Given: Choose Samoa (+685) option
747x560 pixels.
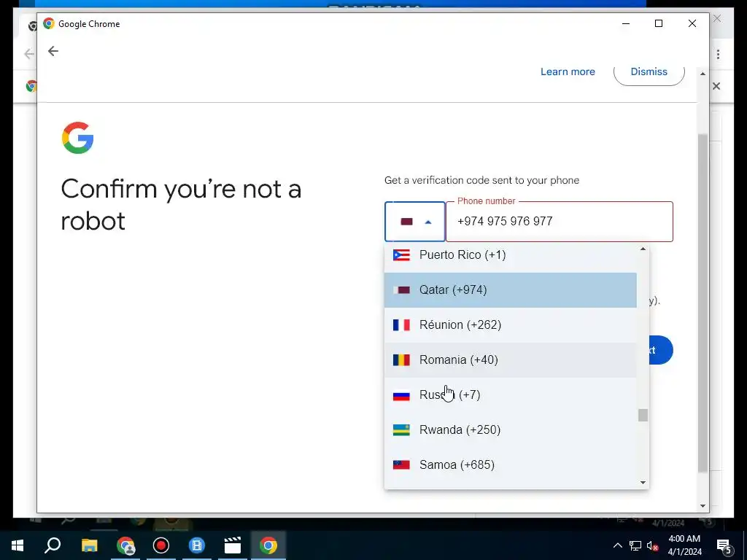Looking at the screenshot, I should (x=510, y=464).
